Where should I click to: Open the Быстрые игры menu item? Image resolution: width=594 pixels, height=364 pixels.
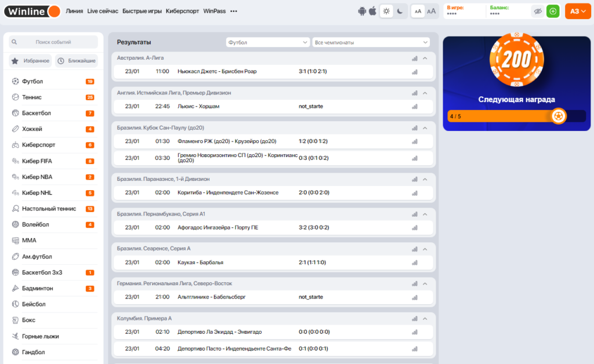tap(142, 11)
